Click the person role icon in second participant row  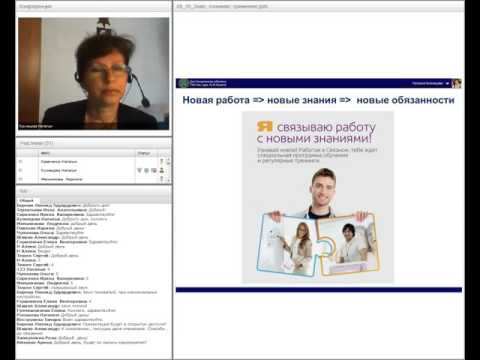pyautogui.click(x=161, y=170)
